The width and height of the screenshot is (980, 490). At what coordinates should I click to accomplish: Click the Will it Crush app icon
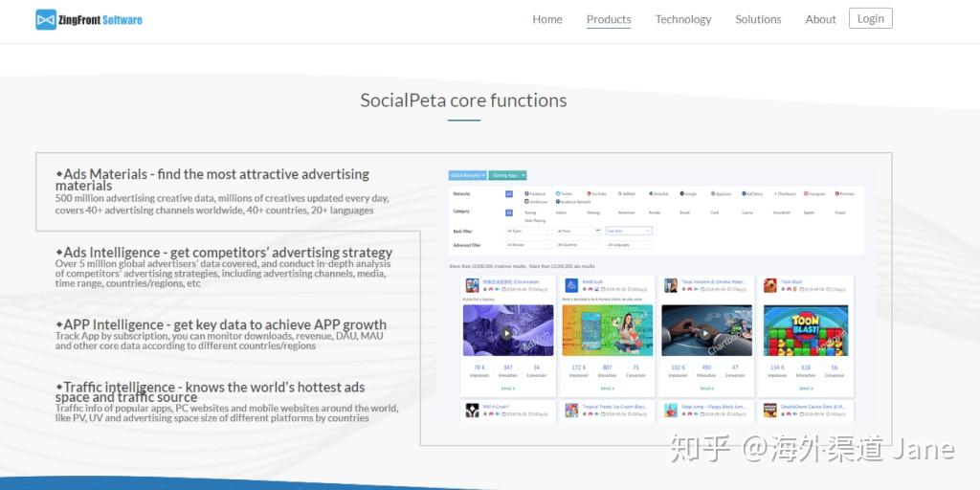(x=472, y=410)
